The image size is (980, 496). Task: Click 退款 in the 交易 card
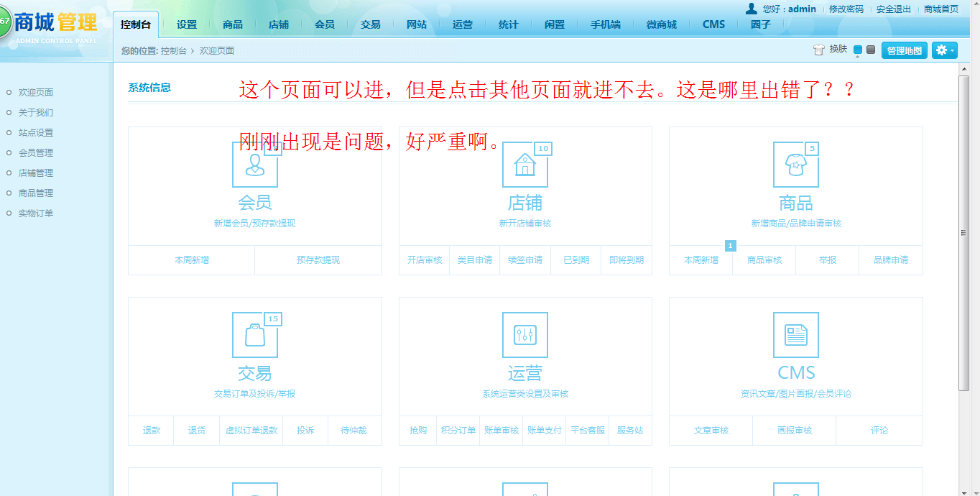tap(152, 431)
